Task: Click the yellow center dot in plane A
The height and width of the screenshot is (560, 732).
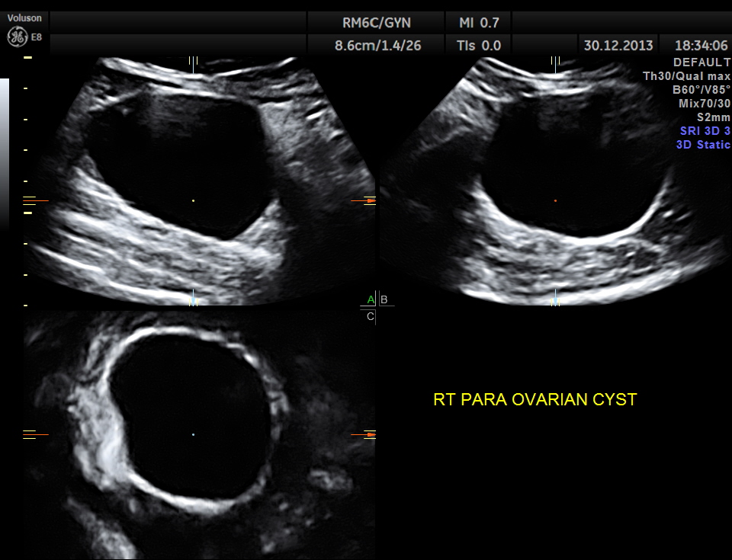Action: (x=194, y=200)
